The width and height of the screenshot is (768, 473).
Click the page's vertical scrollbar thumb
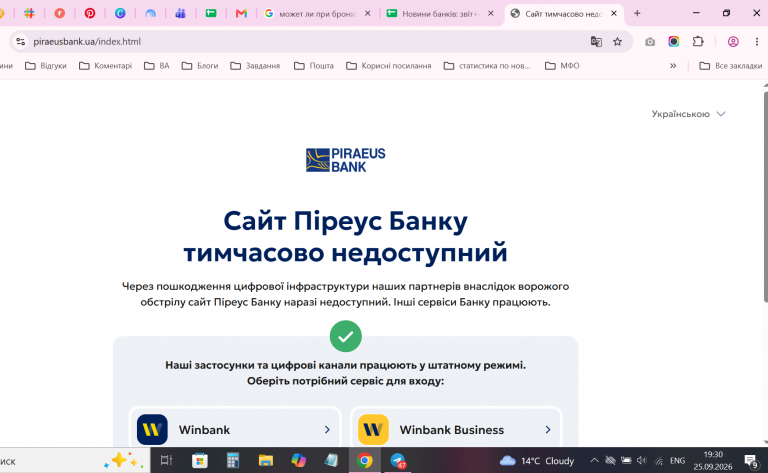point(766,196)
